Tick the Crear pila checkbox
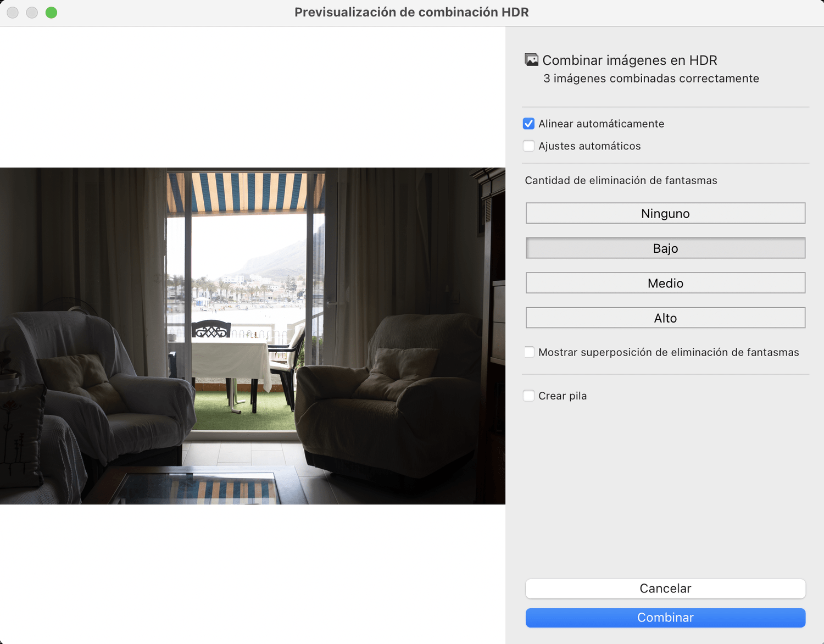The height and width of the screenshot is (644, 824). (528, 396)
